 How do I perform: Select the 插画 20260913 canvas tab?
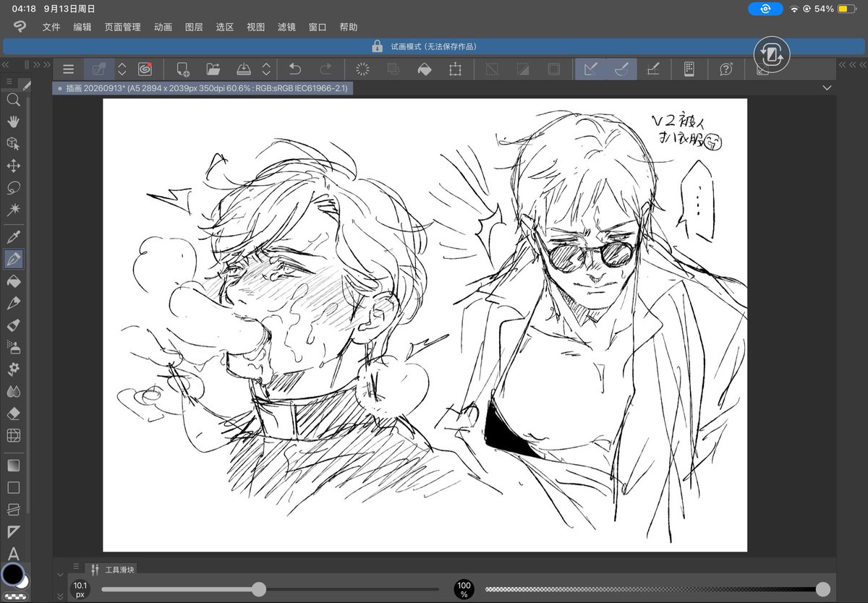coord(203,88)
